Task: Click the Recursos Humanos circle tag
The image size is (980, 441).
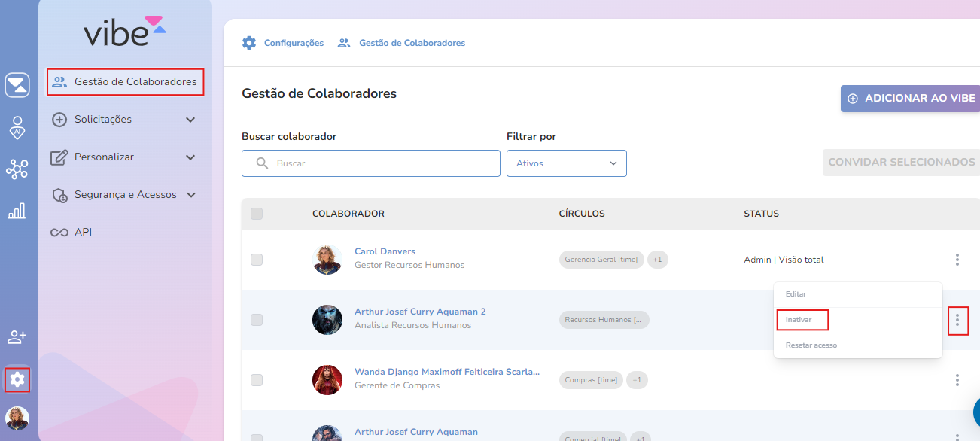Action: [604, 320]
